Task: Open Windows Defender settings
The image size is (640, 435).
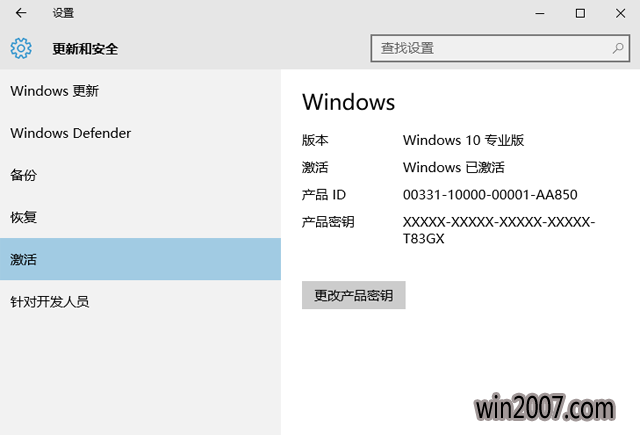Action: click(x=140, y=133)
